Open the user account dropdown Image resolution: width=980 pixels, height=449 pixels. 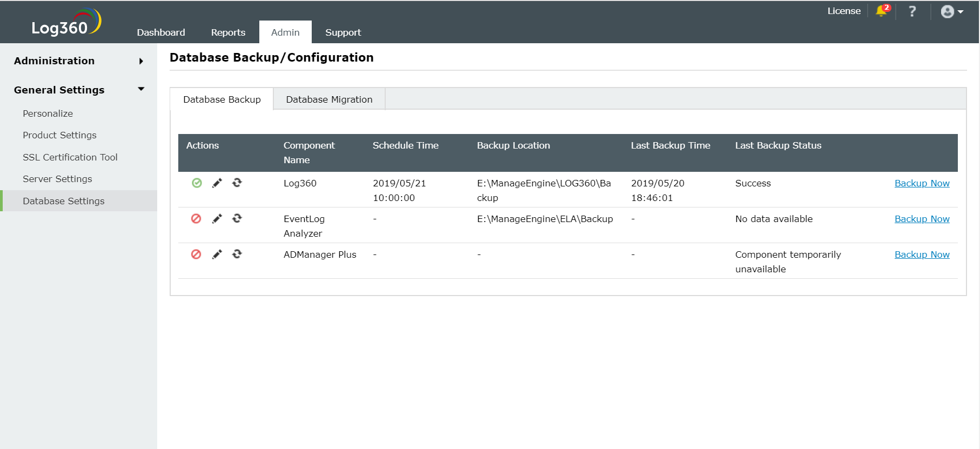[x=952, y=11]
